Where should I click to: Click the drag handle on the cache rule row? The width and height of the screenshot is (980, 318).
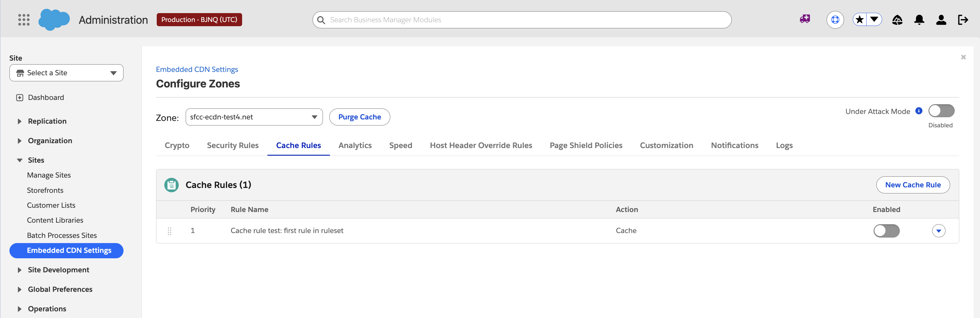click(x=170, y=231)
